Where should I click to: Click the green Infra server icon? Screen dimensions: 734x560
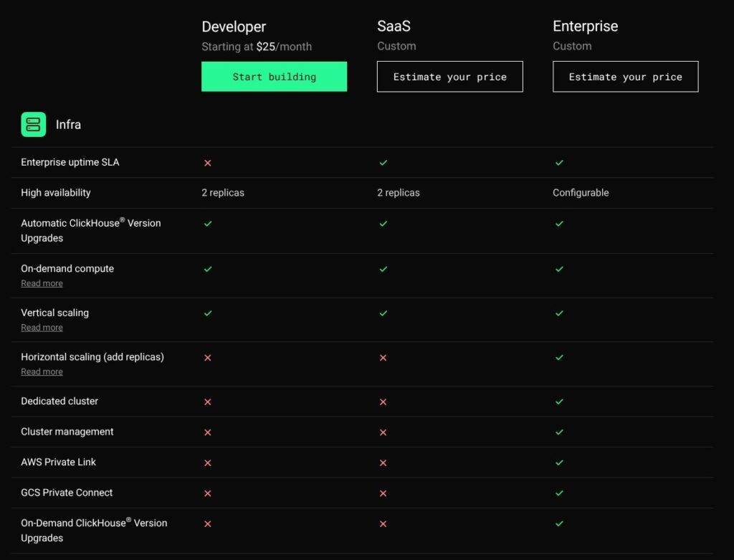pyautogui.click(x=33, y=125)
